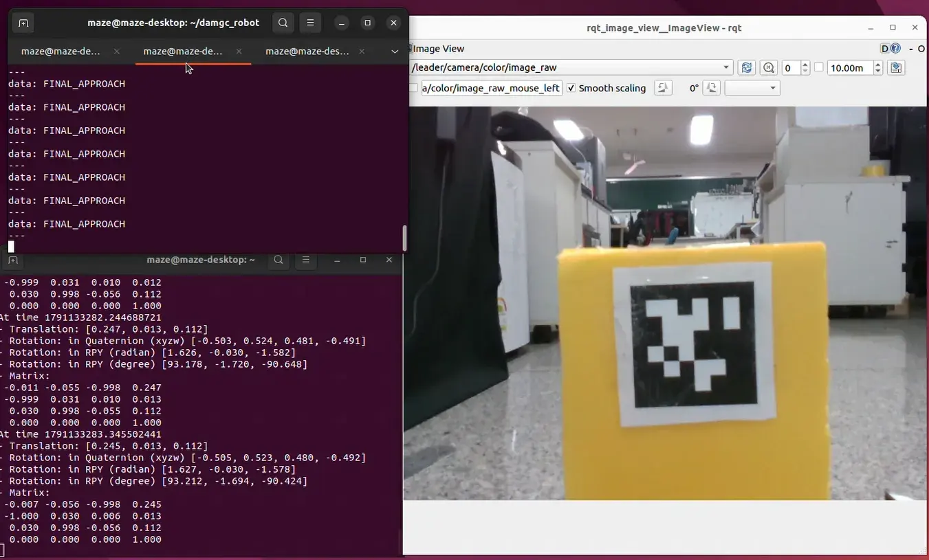Minimize the rqt_image_view window
Screen dimensions: 929x560
tap(871, 27)
